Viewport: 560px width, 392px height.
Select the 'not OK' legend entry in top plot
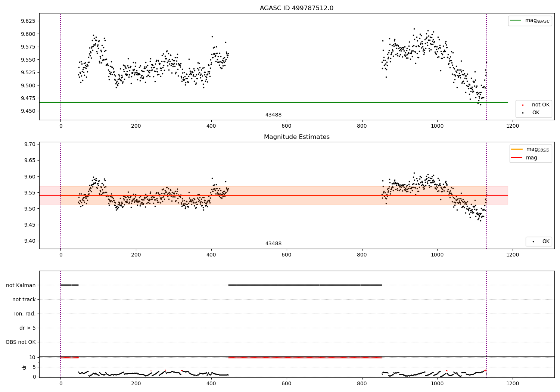coord(535,105)
